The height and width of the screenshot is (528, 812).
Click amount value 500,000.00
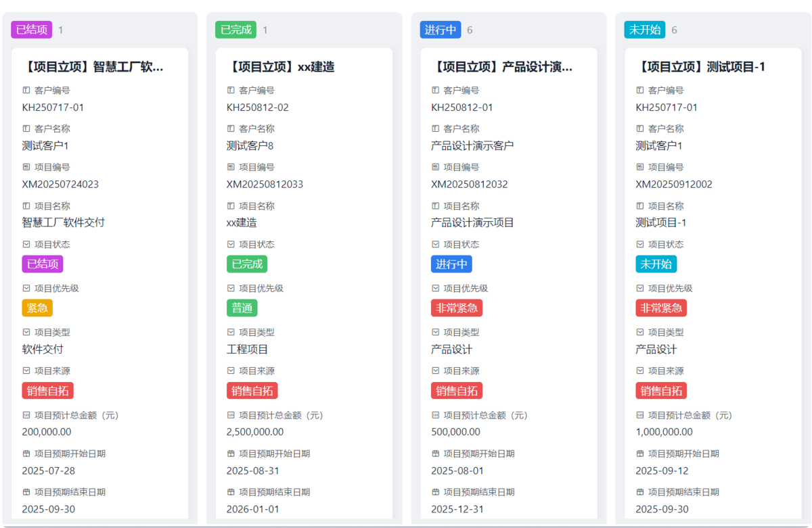point(455,432)
